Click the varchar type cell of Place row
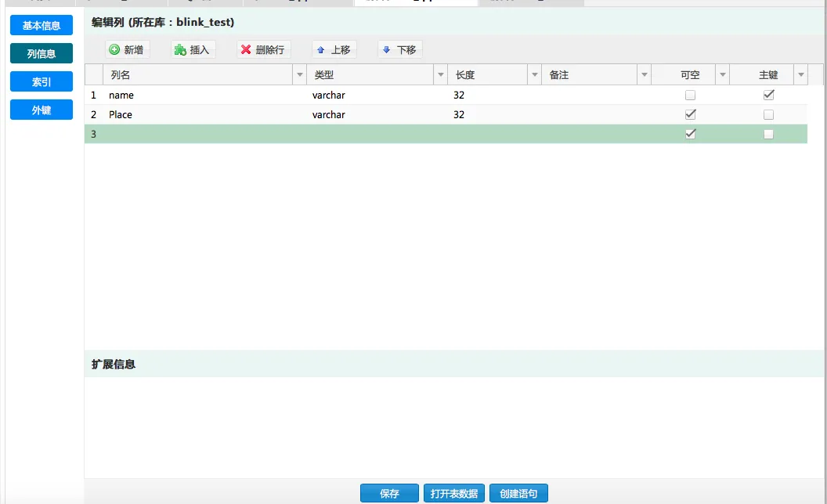The image size is (827, 504). point(377,114)
